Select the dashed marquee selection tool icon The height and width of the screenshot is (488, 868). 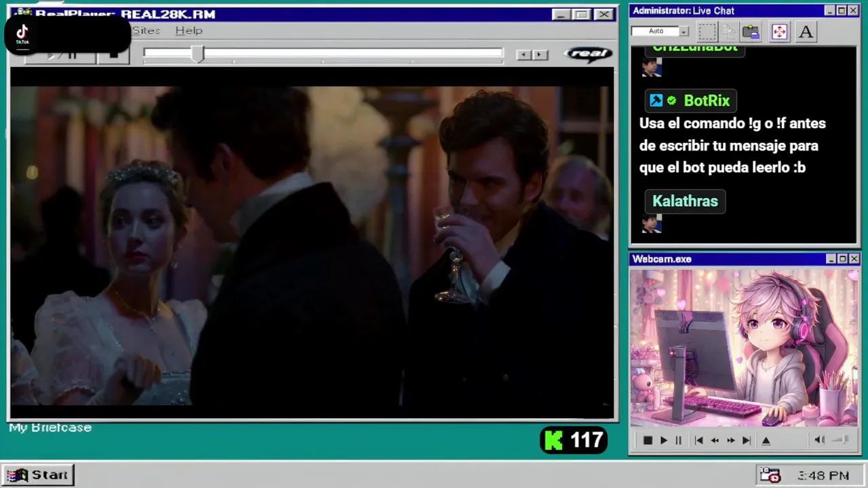click(x=707, y=32)
